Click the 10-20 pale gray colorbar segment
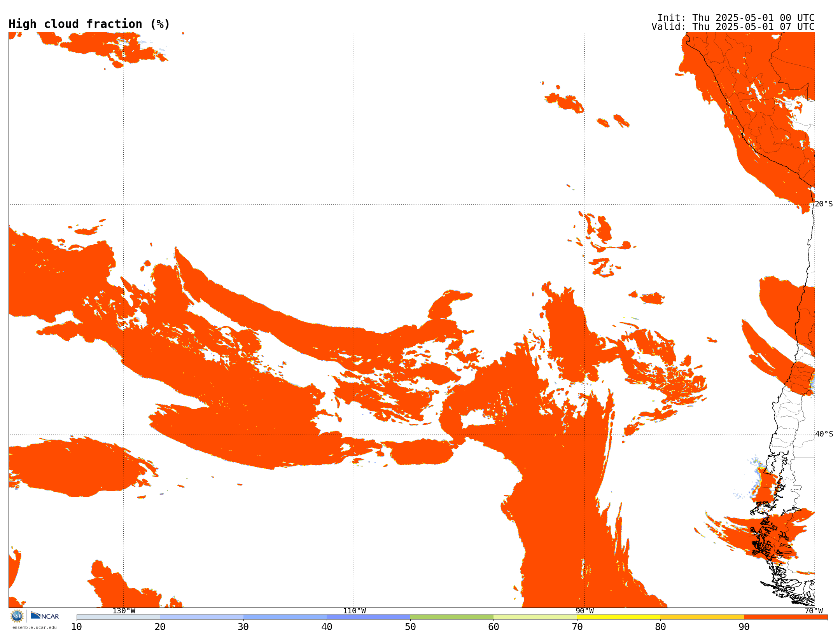Image resolution: width=840 pixels, height=632 pixels. click(118, 617)
